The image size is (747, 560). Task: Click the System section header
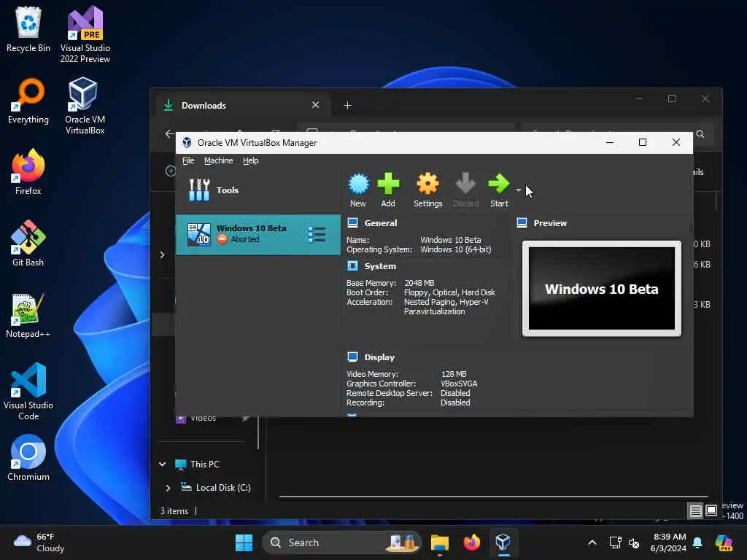pyautogui.click(x=379, y=266)
